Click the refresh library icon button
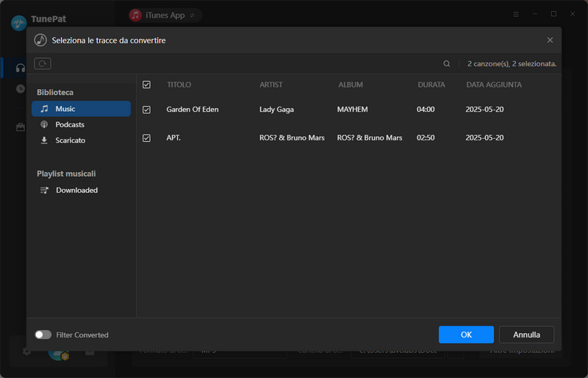The height and width of the screenshot is (378, 588). click(43, 63)
